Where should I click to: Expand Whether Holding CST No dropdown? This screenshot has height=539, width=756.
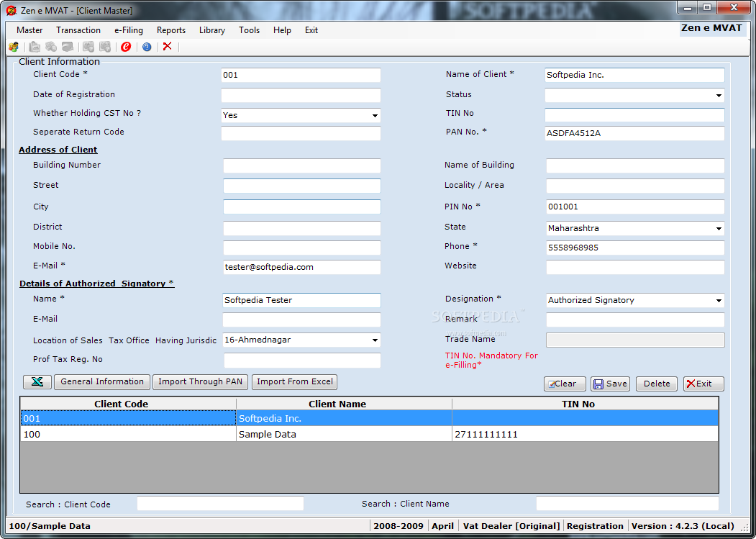375,115
